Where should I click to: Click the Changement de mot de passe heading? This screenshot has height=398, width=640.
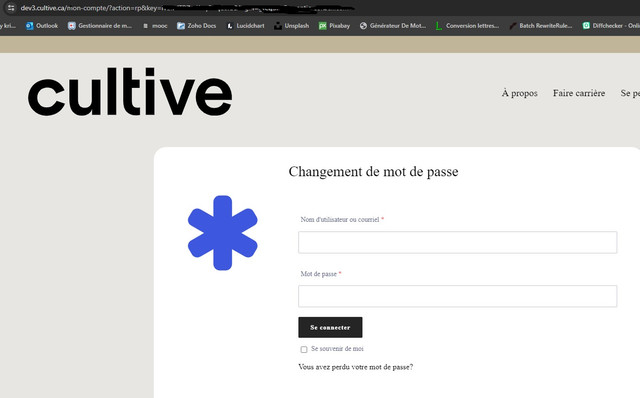373,172
